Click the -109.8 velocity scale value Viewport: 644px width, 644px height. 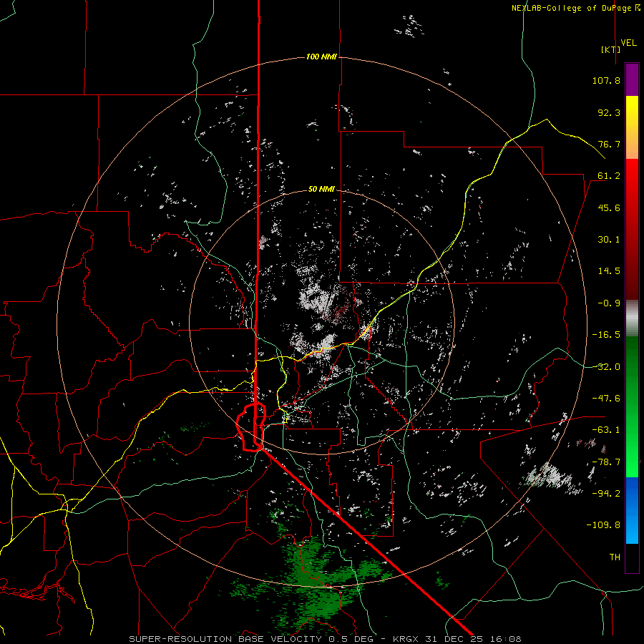point(603,525)
